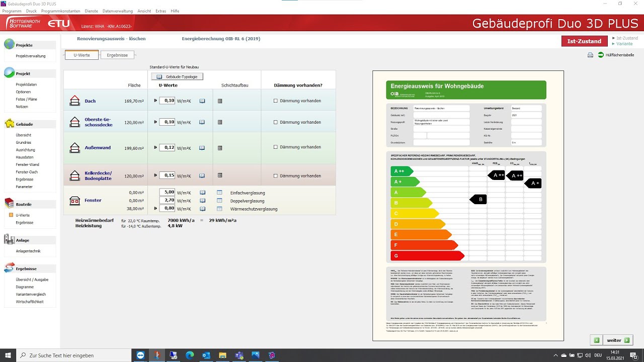Screen dimensions: 644x362
Task: Open the catalog book icon for Außenwand
Action: [x=202, y=148]
